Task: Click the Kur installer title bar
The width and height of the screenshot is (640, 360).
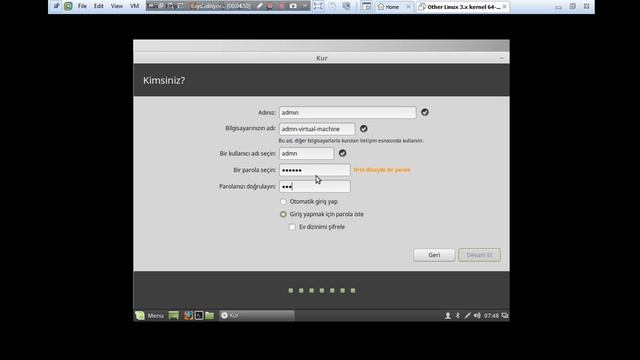Action: pyautogui.click(x=322, y=58)
